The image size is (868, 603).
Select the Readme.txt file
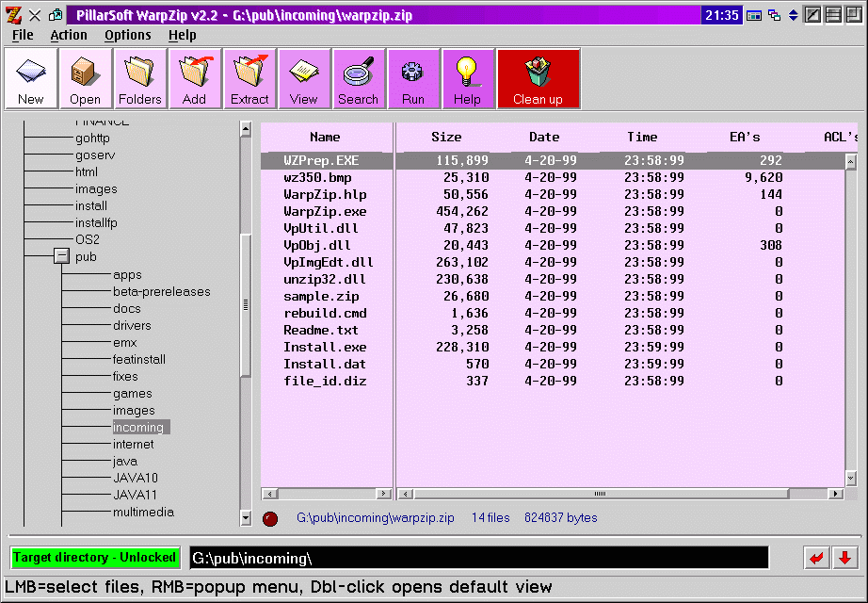[x=321, y=330]
